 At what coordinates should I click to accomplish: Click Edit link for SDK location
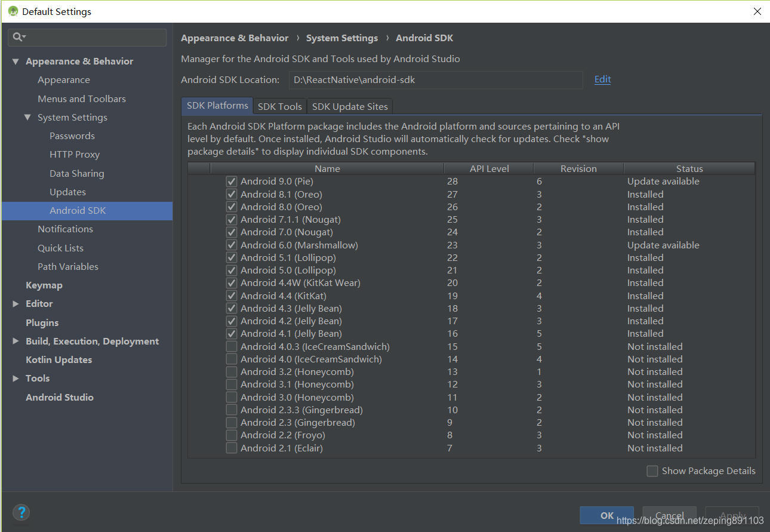coord(602,79)
